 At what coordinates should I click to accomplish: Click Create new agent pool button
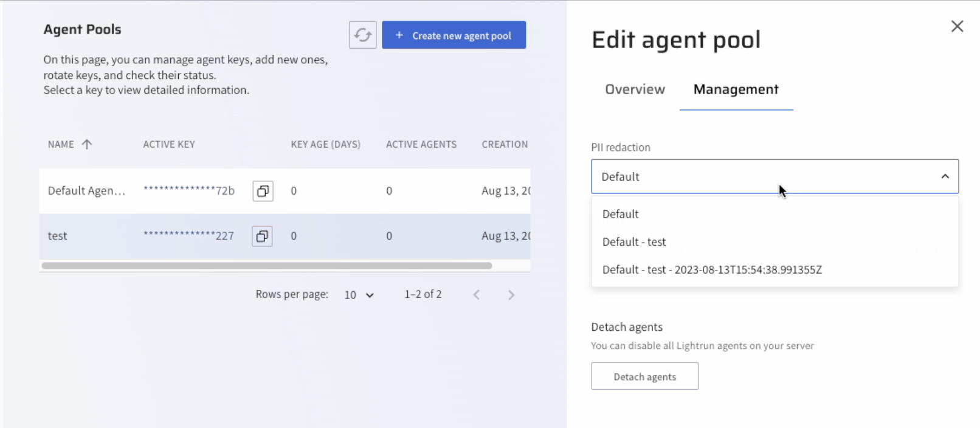[x=454, y=35]
